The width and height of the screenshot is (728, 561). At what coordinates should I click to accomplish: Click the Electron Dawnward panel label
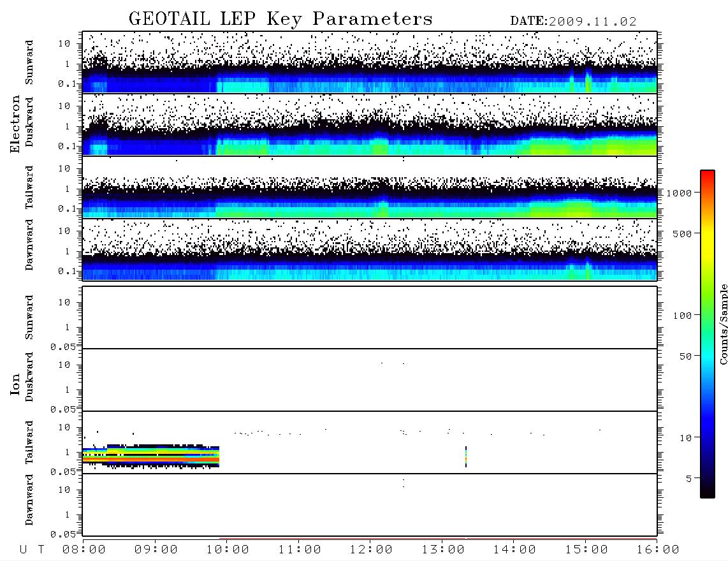29,245
